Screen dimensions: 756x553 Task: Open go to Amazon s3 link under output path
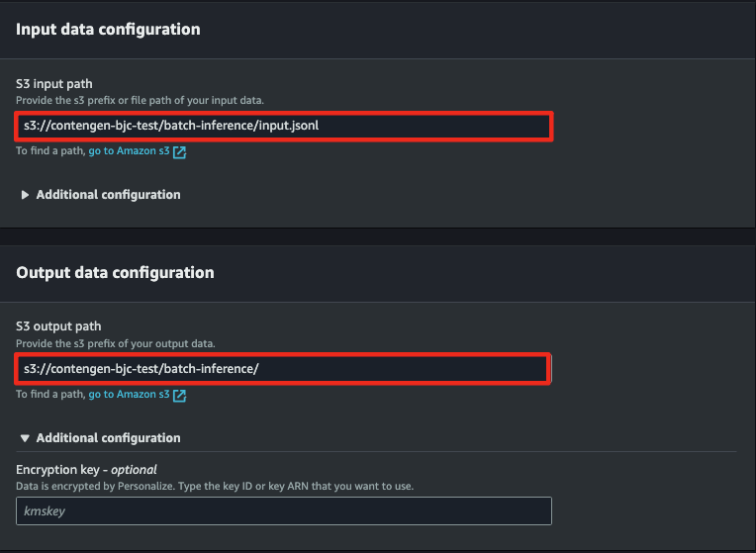[129, 395]
